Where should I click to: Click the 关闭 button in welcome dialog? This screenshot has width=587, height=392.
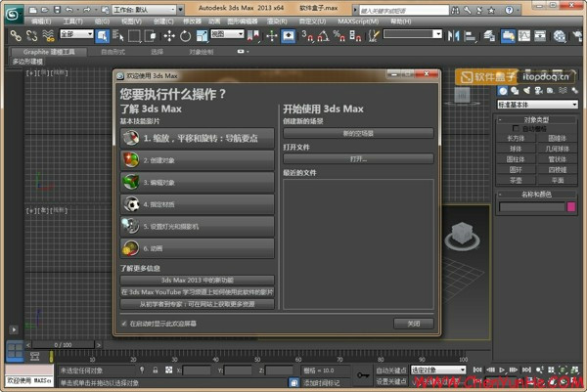click(414, 324)
